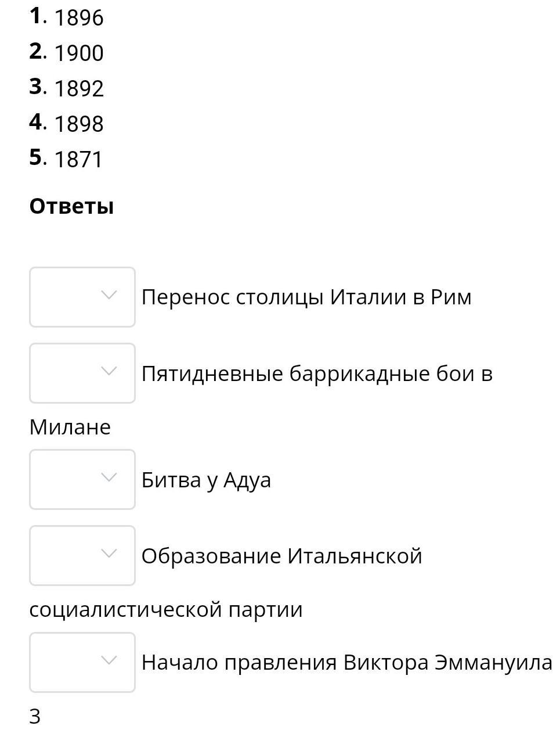Click the bold list number 2

[36, 52]
